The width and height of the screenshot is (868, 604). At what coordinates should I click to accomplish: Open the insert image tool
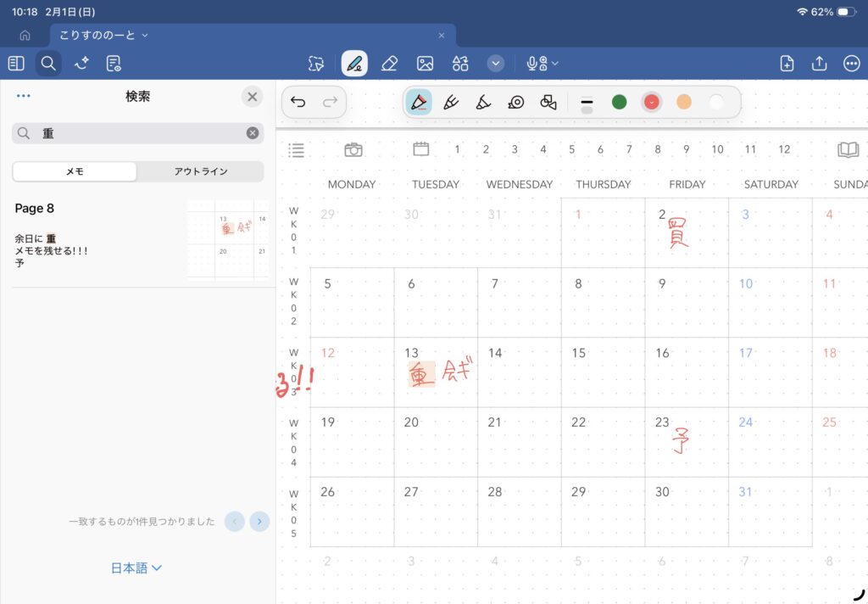[x=425, y=64]
